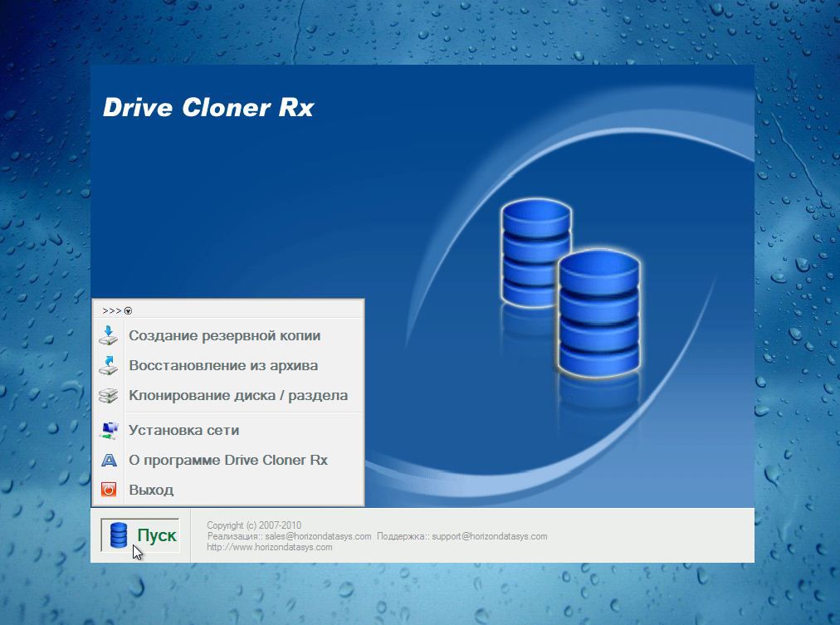Open the http://www.horizondatasys.com website link

point(270,548)
